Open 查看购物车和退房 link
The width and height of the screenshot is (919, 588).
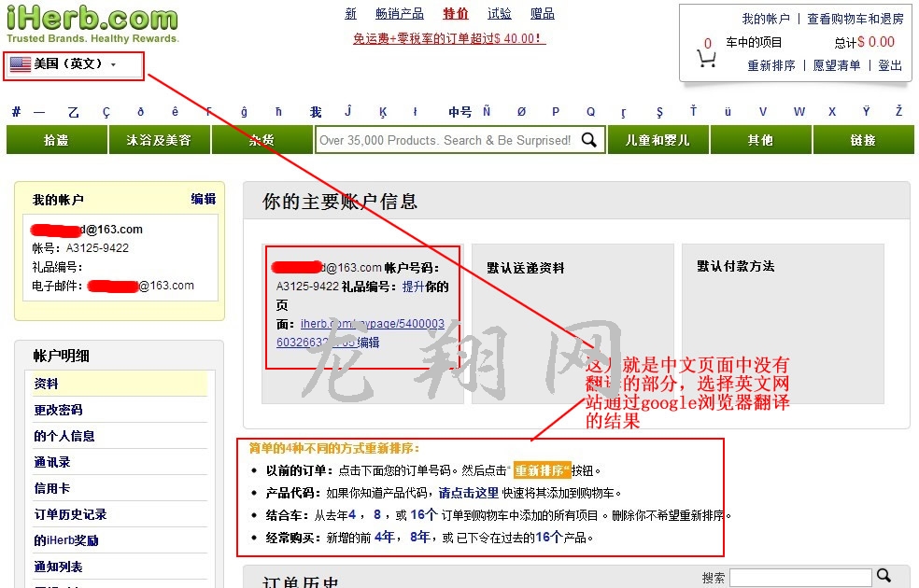click(855, 19)
